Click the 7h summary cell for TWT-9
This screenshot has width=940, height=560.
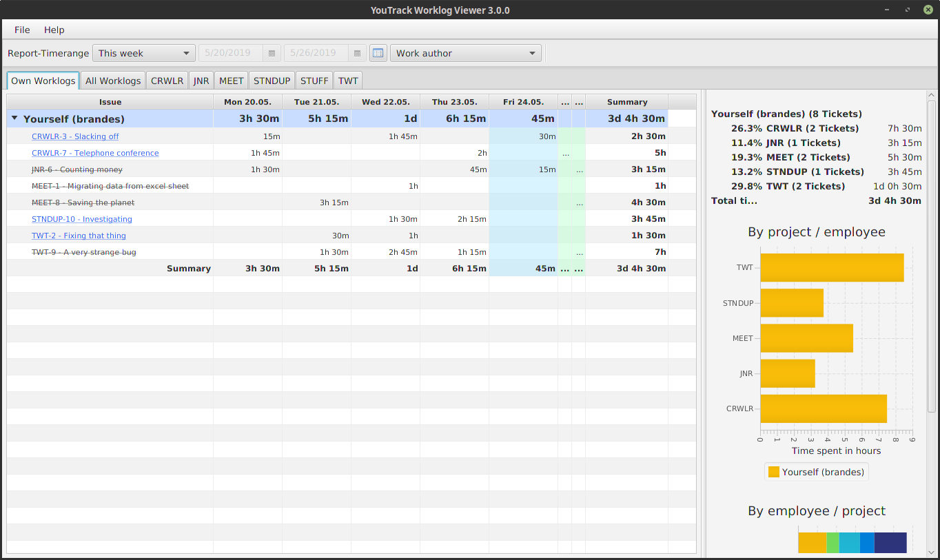point(627,252)
